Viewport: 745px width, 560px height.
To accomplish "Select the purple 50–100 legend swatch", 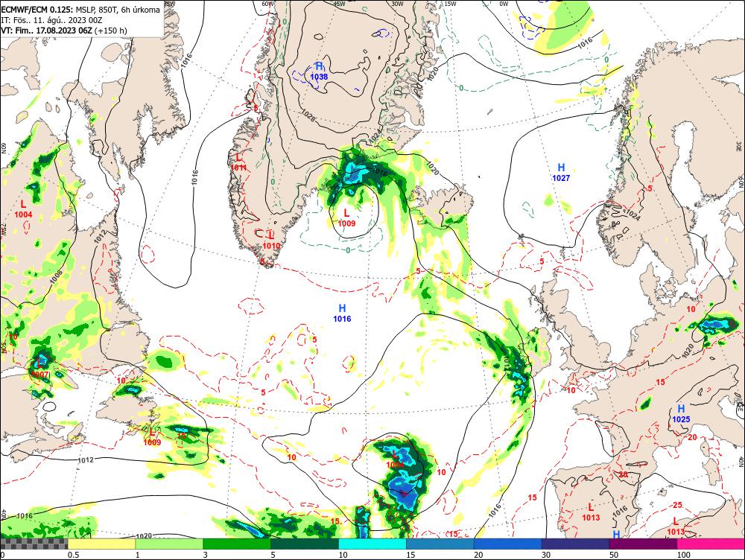I will (x=644, y=544).
